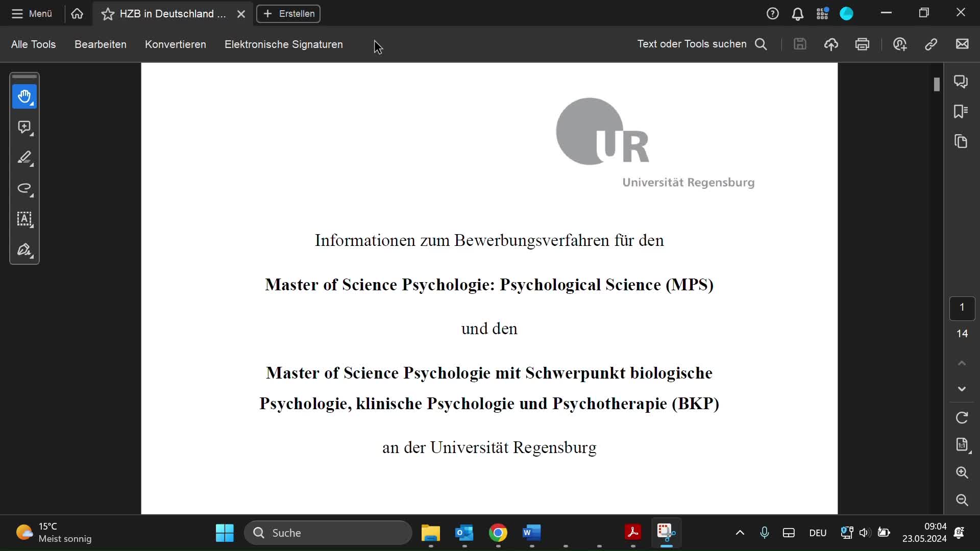Open the clock and date panel

pyautogui.click(x=924, y=533)
